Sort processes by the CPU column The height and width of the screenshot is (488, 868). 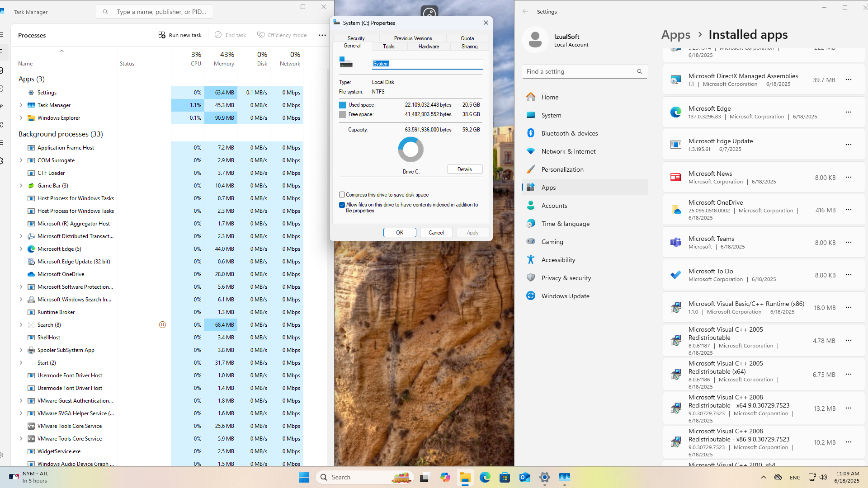click(188, 58)
